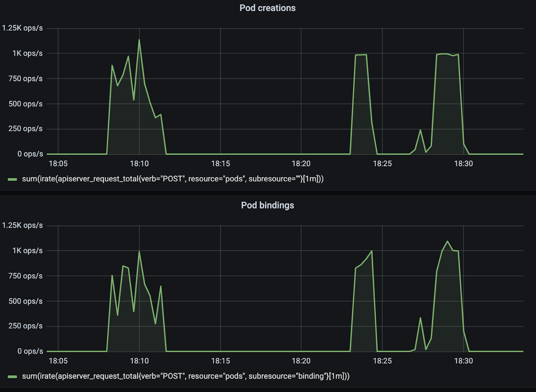Click the 18:20 x-axis label in Pod bindings
The width and height of the screenshot is (536, 392).
point(301,361)
